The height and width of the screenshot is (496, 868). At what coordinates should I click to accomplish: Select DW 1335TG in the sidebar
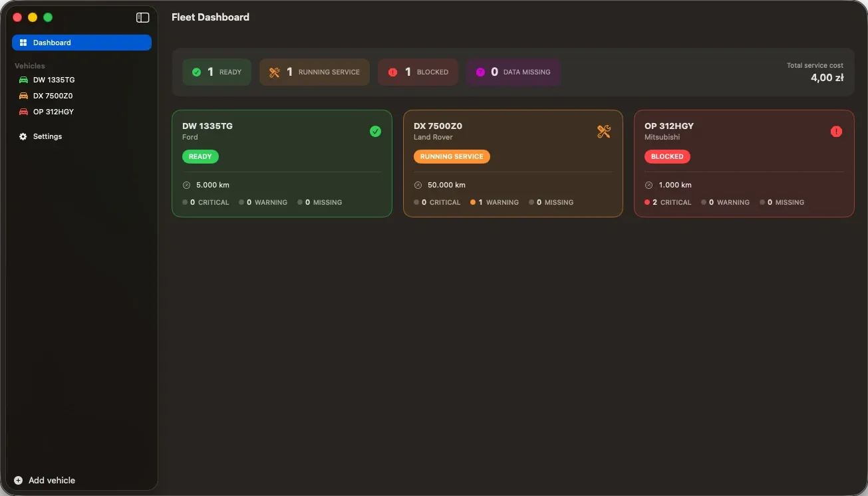[x=82, y=80]
